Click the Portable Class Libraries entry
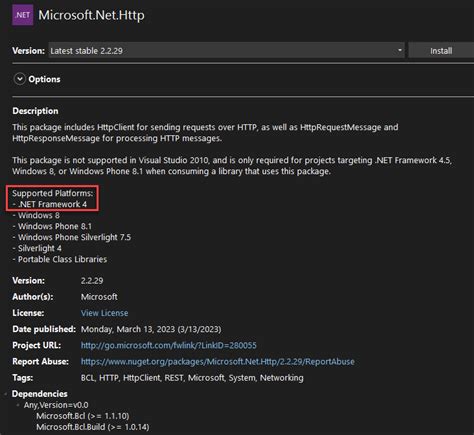 pyautogui.click(x=60, y=259)
